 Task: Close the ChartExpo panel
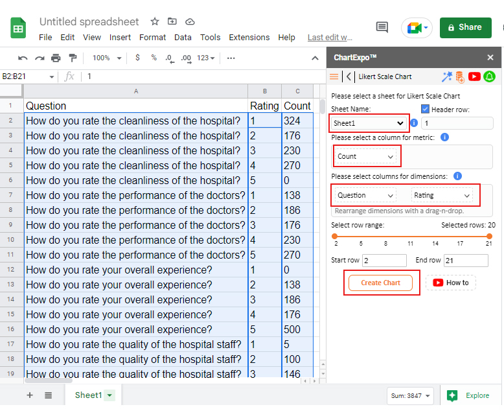tap(490, 57)
